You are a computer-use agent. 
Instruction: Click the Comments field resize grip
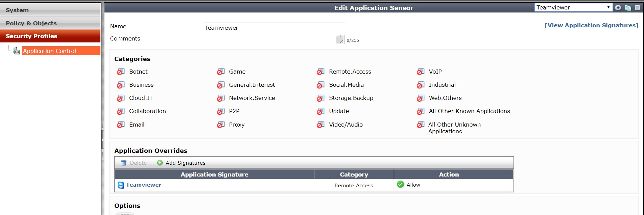(x=340, y=40)
